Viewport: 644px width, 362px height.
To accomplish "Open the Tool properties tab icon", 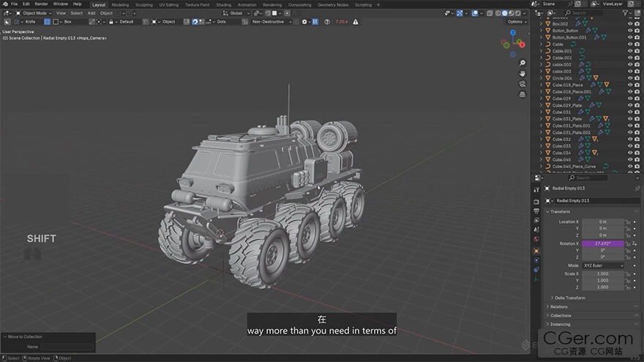I will (x=536, y=188).
